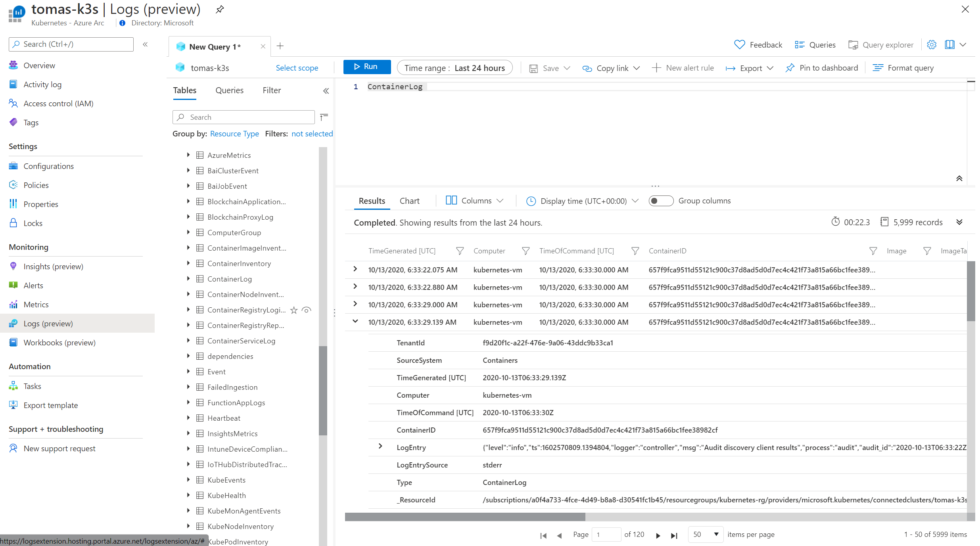The height and width of the screenshot is (546, 980).
Task: Click the Format query icon
Action: [878, 68]
